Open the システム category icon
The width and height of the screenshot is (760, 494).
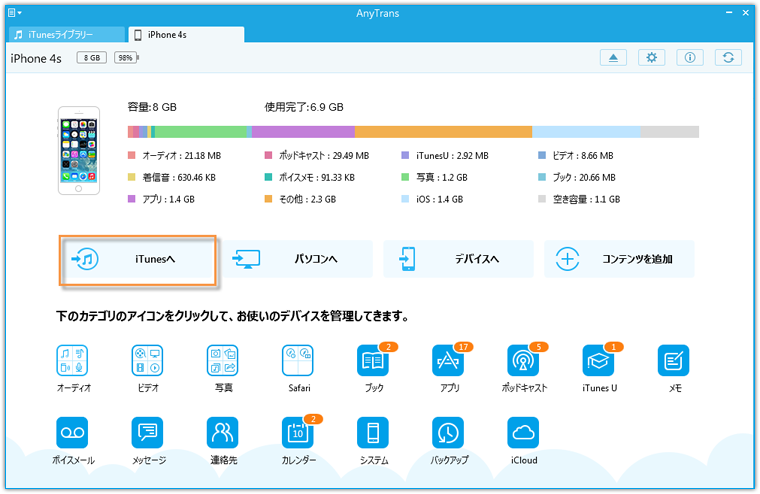(x=373, y=432)
